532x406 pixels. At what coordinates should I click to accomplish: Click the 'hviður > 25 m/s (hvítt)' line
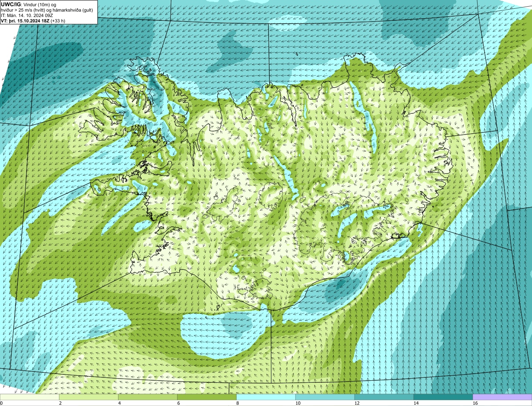[47, 10]
